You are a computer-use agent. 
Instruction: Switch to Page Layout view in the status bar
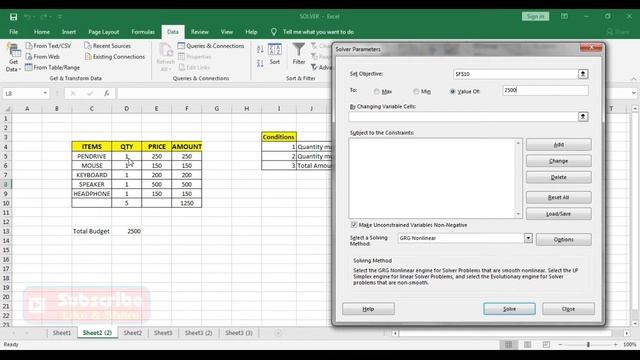coord(527,345)
